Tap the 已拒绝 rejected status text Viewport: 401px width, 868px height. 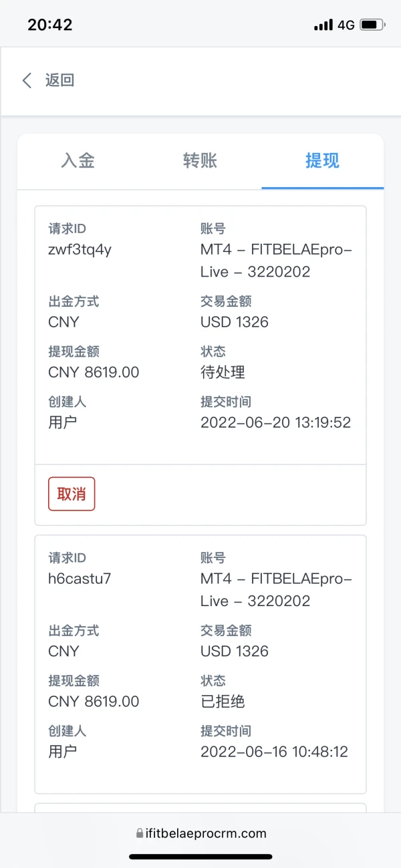(x=223, y=701)
